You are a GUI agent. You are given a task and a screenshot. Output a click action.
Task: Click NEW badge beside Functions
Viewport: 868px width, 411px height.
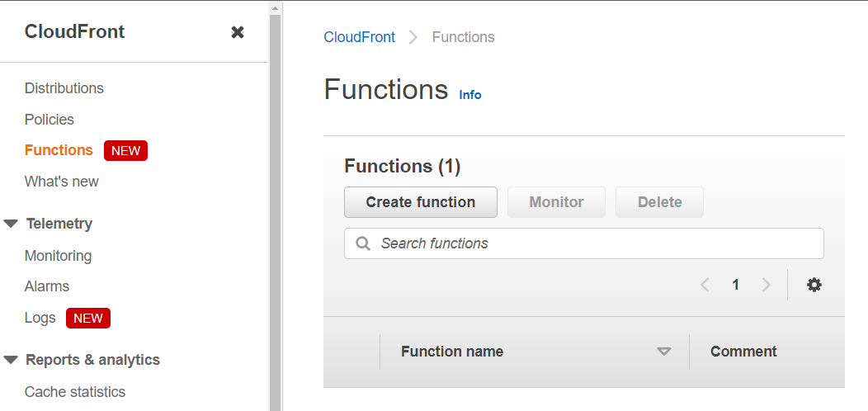(x=125, y=151)
